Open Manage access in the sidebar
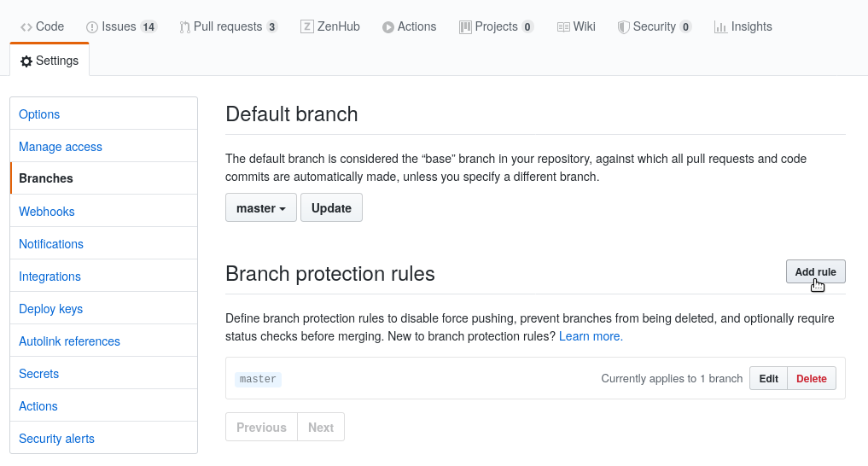 point(103,146)
